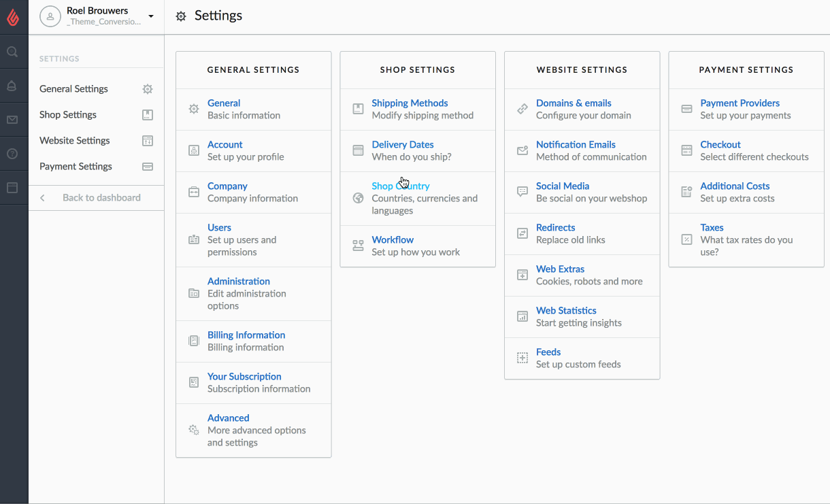Click the redirect icon next to Redirects

point(522,233)
